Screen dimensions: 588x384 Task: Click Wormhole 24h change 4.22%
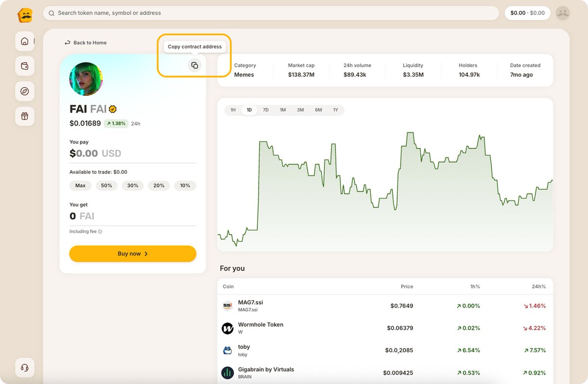click(x=534, y=328)
